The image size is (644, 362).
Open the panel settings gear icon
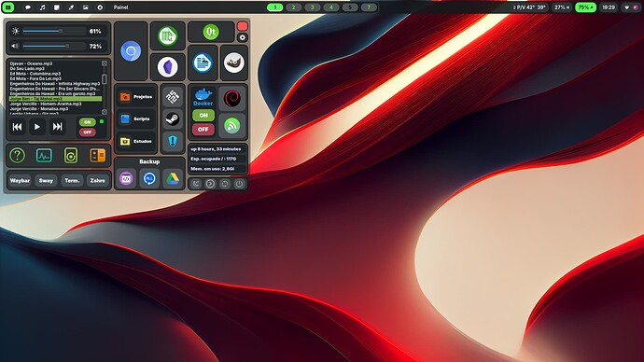point(243,37)
